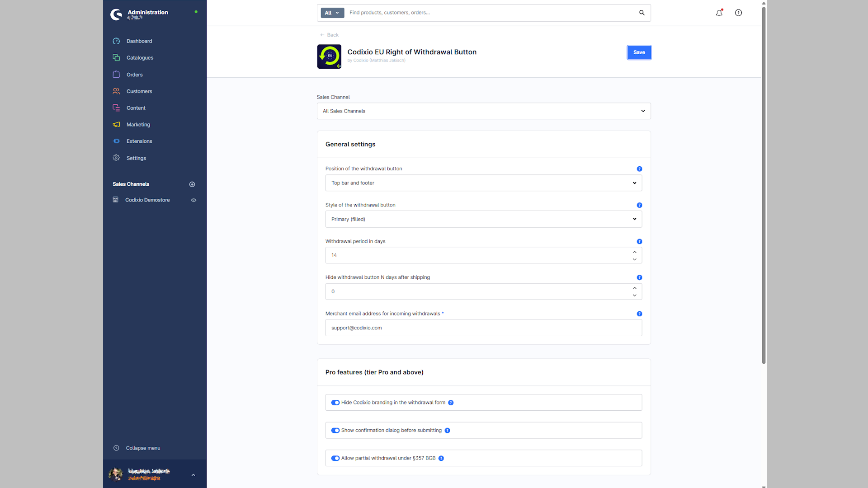
Task: Click help icon for withdrawal period in days
Action: point(639,242)
